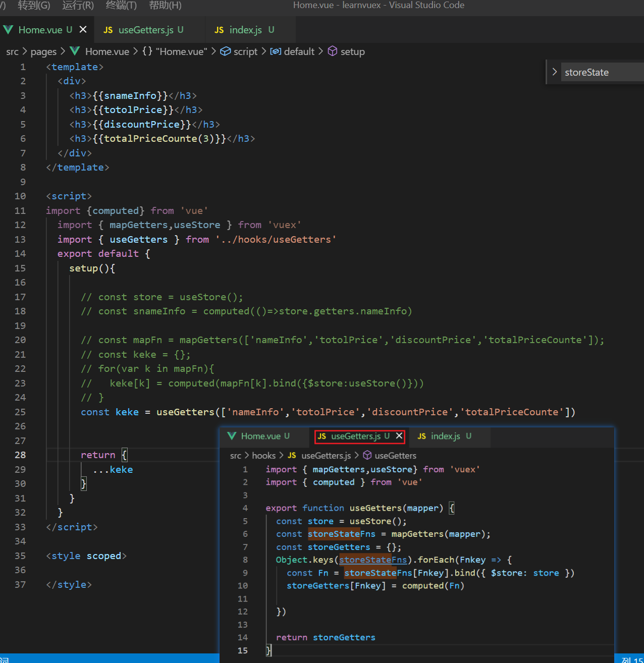Screen dimensions: 644x663
Task: Click the setup method cube icon in breadcrumb
Action: coord(333,51)
